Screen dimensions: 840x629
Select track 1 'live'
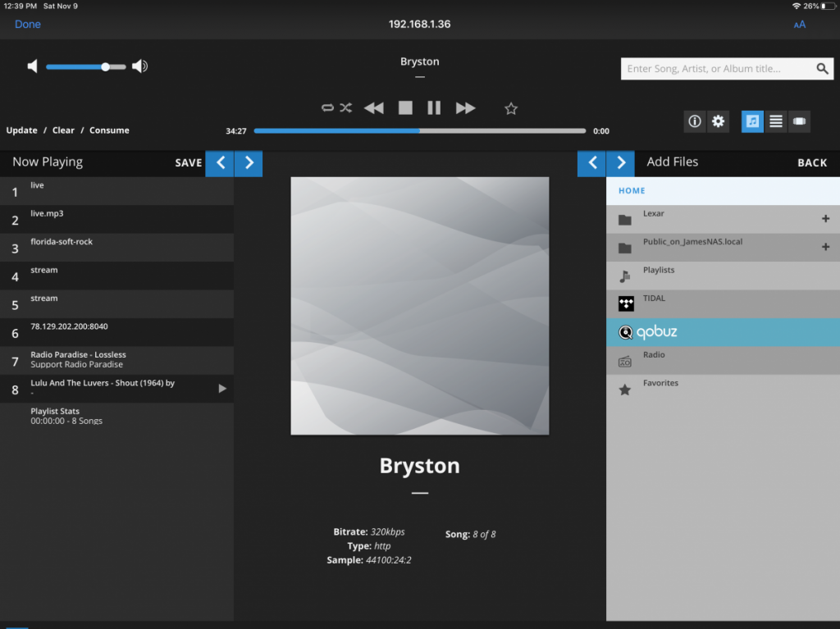pos(116,191)
